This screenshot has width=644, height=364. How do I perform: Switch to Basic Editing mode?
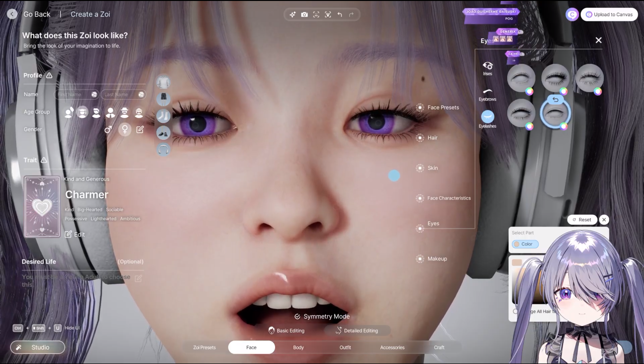[286, 330]
